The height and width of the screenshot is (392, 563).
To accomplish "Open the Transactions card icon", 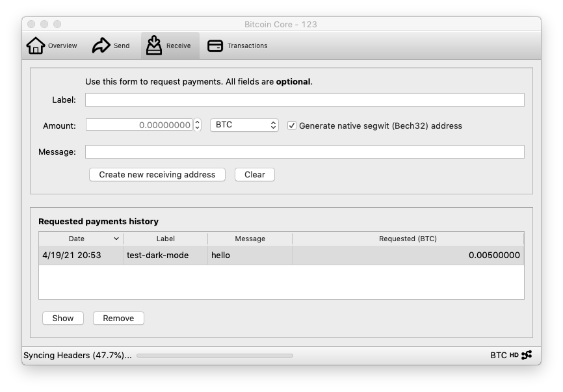I will [x=215, y=46].
